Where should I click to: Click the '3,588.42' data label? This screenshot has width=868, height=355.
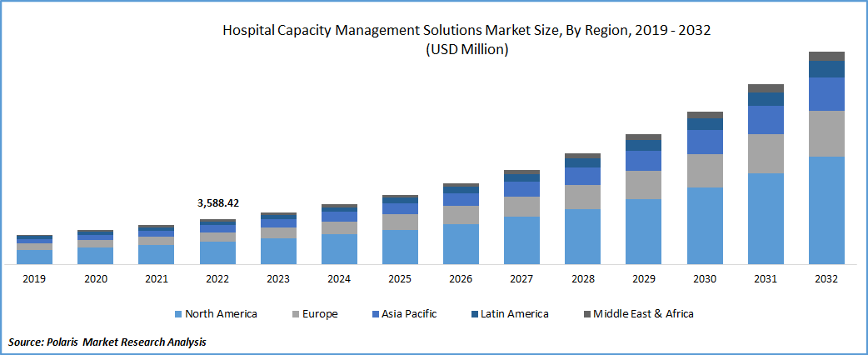(x=218, y=203)
